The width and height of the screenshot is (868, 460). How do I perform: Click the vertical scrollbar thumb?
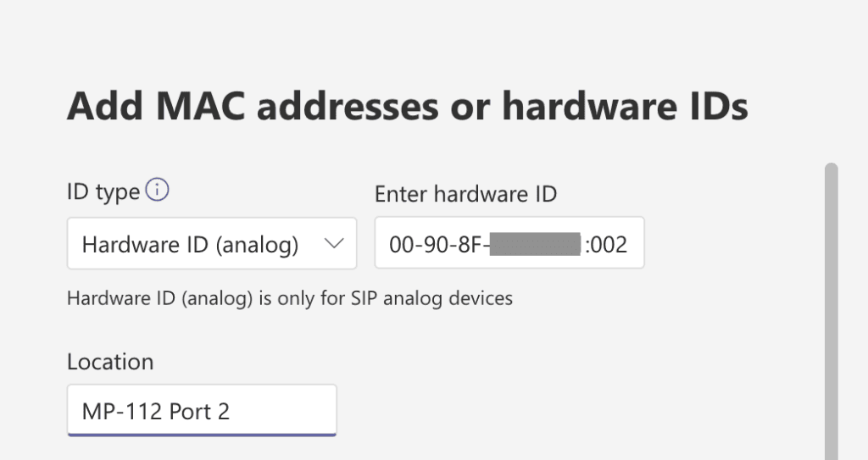coord(831,311)
